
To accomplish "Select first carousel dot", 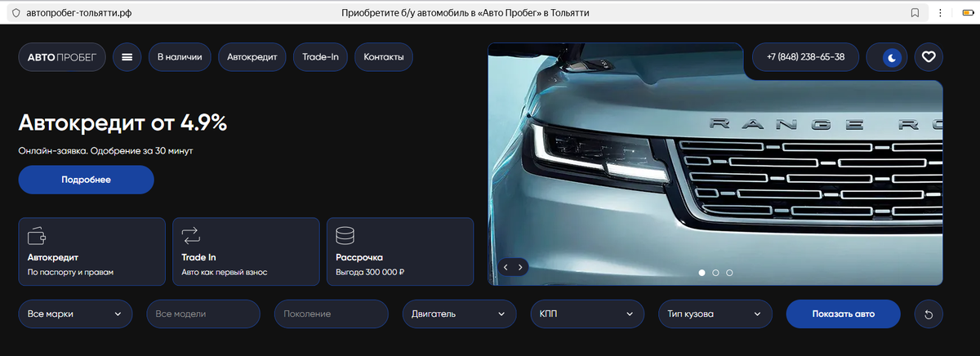I will tap(702, 273).
